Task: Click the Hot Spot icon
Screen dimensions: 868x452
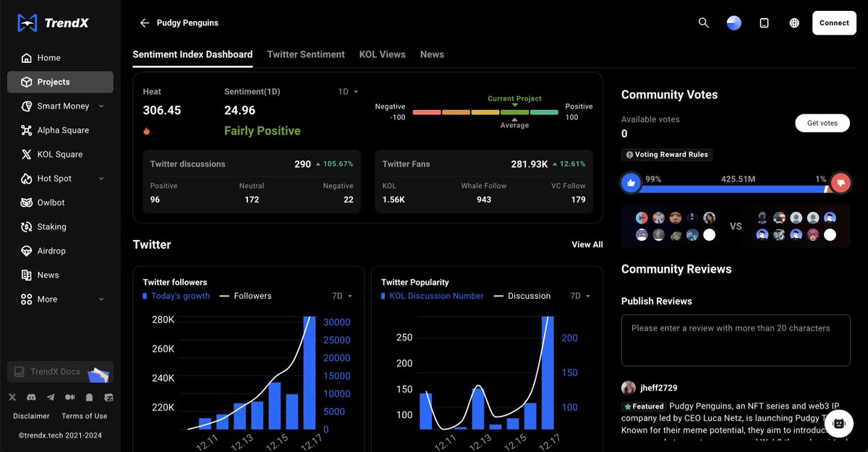Action: tap(27, 179)
